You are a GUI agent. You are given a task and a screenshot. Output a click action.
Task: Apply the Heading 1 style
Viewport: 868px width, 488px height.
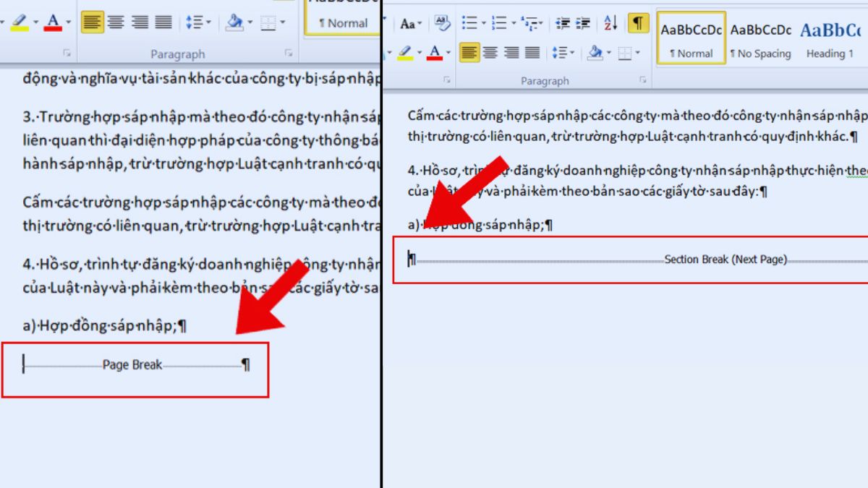click(830, 38)
